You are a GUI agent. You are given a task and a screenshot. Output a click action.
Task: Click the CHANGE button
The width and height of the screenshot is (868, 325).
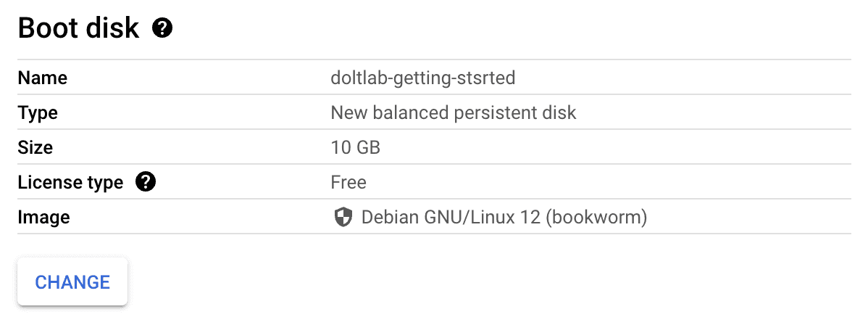coord(72,281)
